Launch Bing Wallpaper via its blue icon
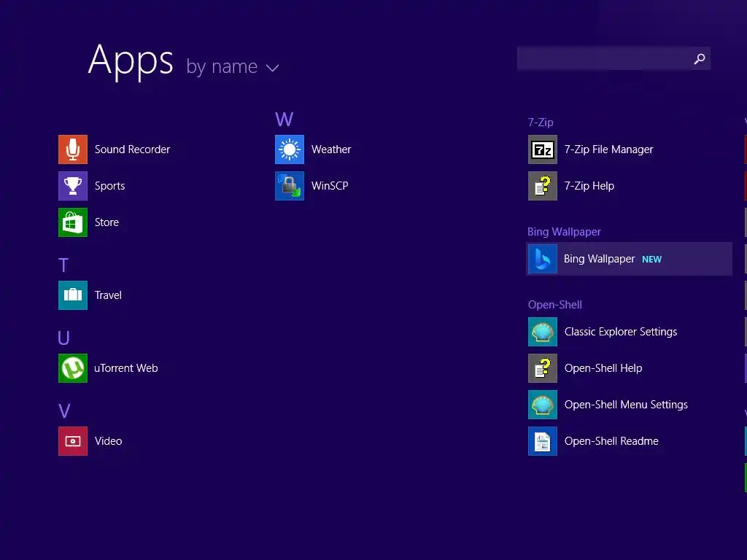747x560 pixels. point(543,259)
